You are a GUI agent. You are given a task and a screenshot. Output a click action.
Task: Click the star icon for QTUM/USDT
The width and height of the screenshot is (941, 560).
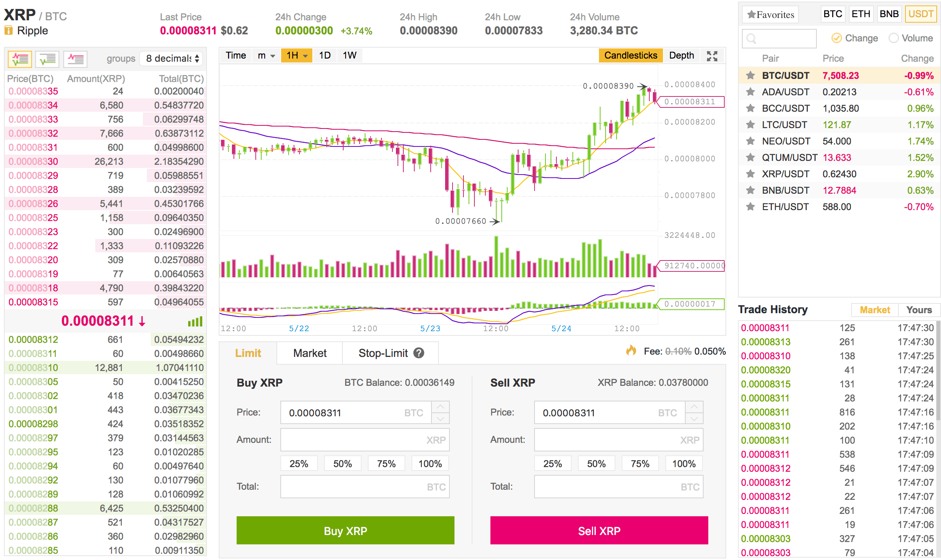pos(750,157)
